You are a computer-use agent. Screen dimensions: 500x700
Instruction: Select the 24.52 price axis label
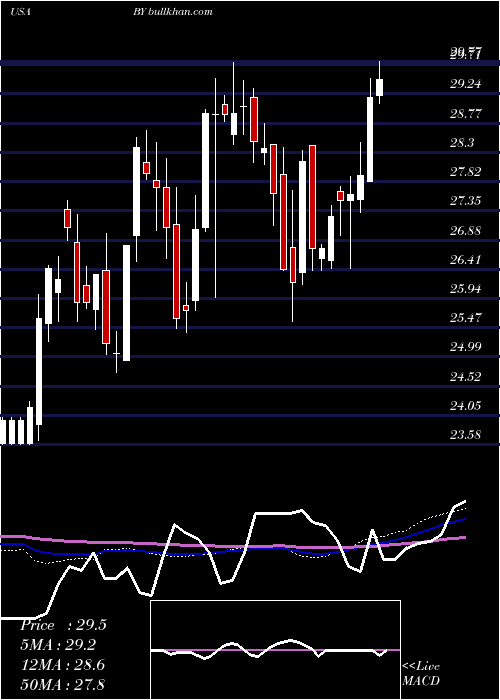click(466, 376)
